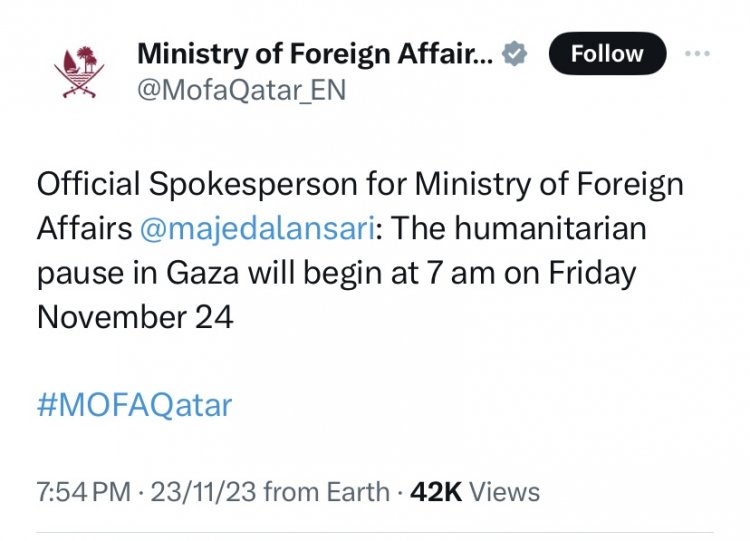This screenshot has width=750, height=541.
Task: Click the word "Views" in the tweet footer
Action: click(504, 492)
